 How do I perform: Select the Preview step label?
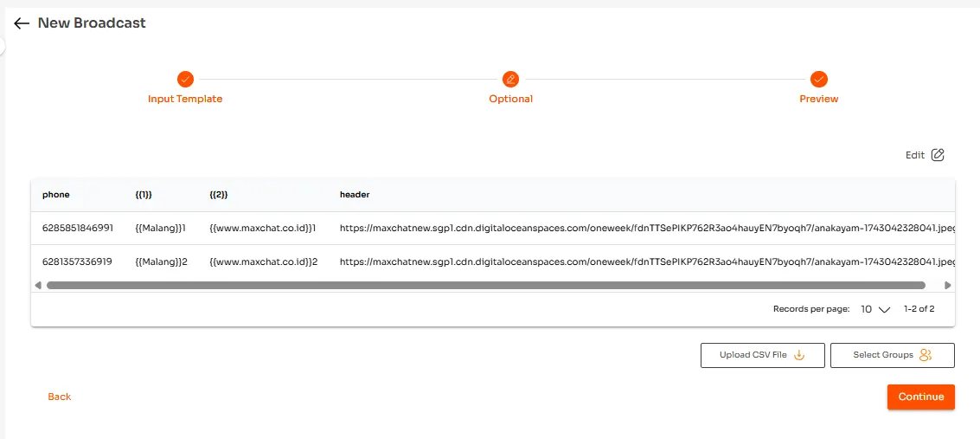pyautogui.click(x=819, y=99)
